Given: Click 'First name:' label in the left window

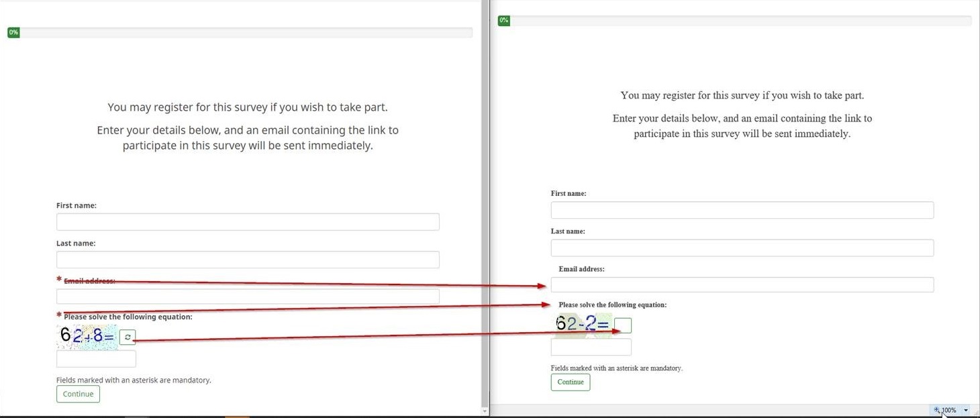Looking at the screenshot, I should (77, 205).
